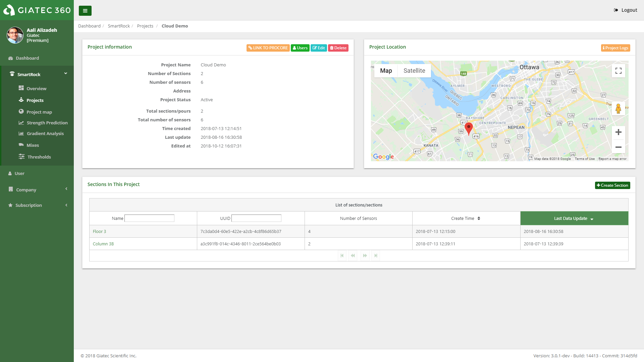Click the LINK TO PROCORE button
The width and height of the screenshot is (644, 362).
click(x=268, y=48)
